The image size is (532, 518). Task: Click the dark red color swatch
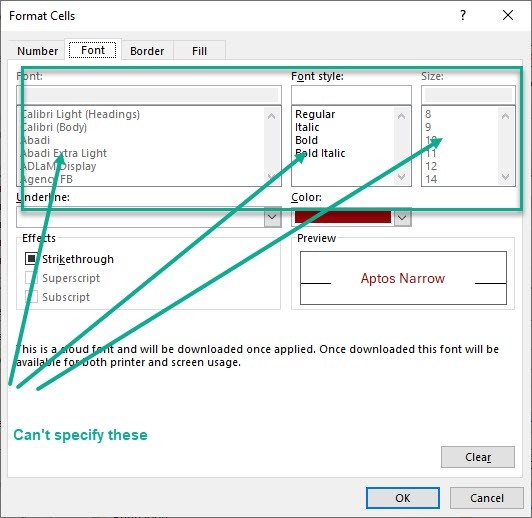tap(343, 217)
